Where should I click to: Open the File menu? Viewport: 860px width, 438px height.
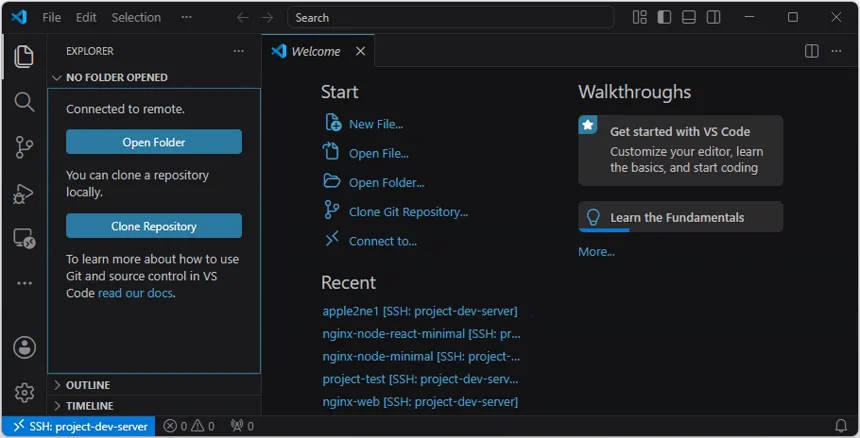point(52,18)
